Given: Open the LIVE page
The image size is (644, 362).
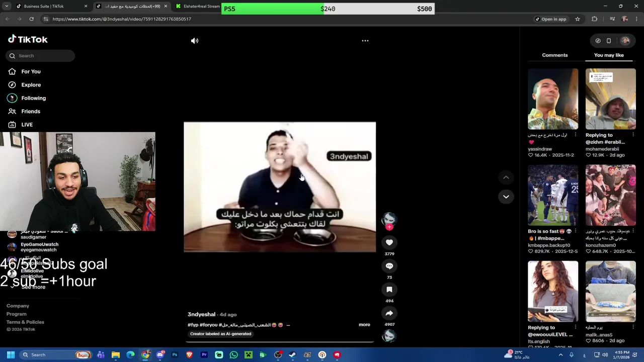Looking at the screenshot, I should [x=27, y=125].
